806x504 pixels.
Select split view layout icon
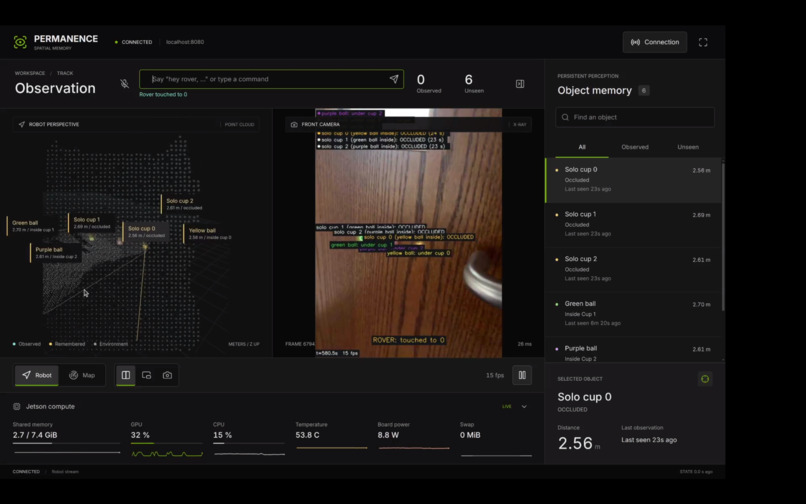tap(125, 375)
